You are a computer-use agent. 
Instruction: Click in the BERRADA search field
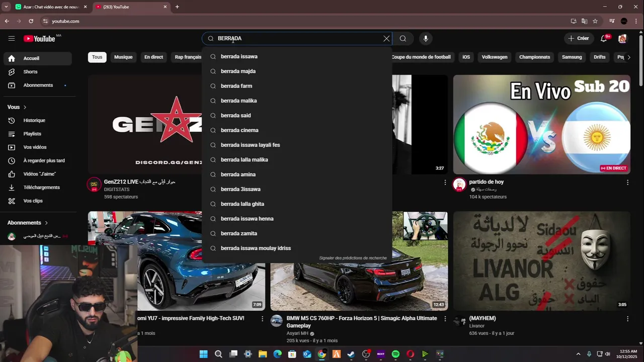point(297,39)
